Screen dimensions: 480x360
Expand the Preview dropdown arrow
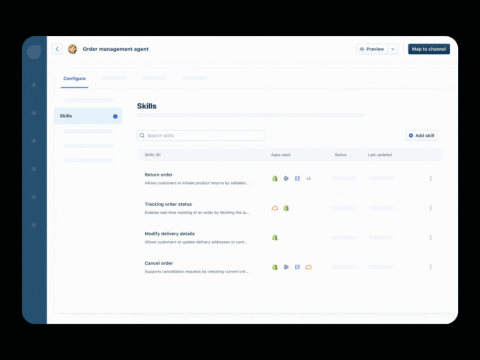pos(393,49)
